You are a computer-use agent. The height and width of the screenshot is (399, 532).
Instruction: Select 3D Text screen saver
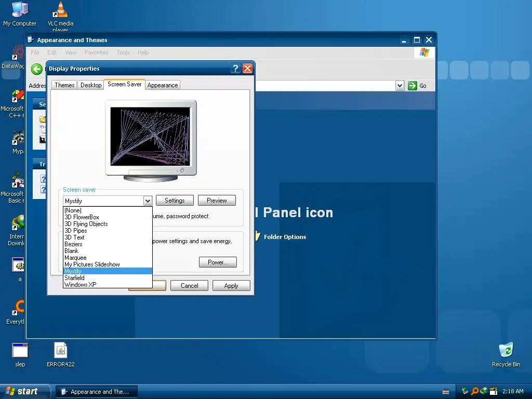108,237
